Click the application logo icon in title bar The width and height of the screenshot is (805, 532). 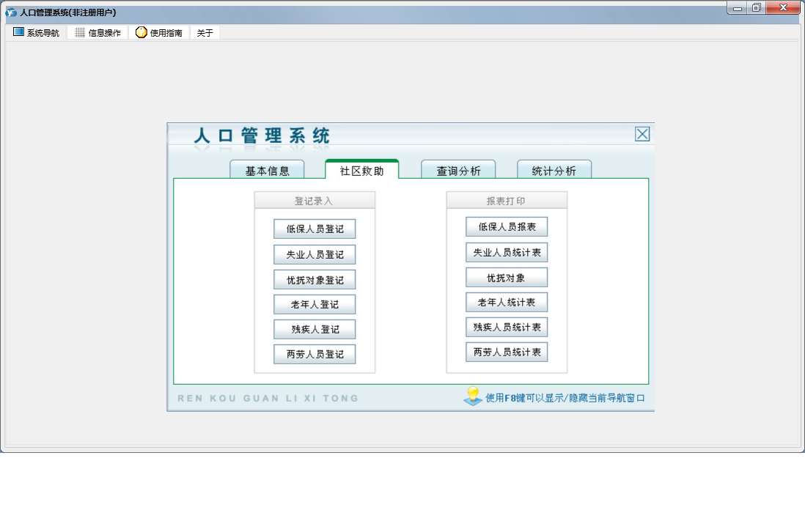click(11, 12)
